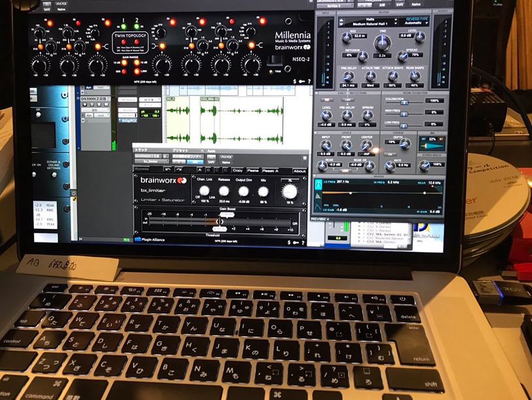This screenshot has height=400, width=532.
Task: Select settings slot D in bx_limiter
Action: coord(225,170)
